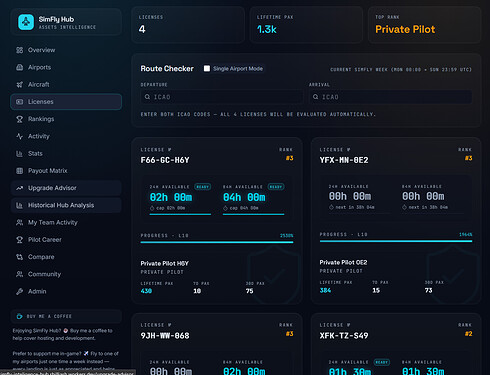
Task: Open Activity using its pulse icon
Action: pyautogui.click(x=20, y=136)
